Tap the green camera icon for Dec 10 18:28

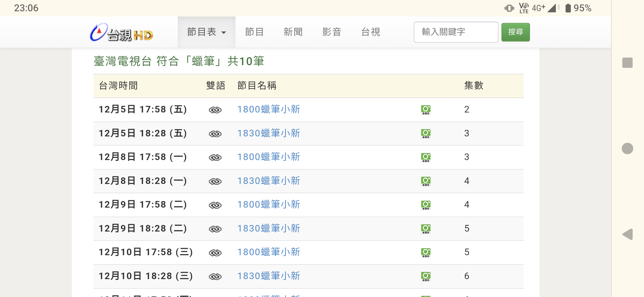point(425,276)
